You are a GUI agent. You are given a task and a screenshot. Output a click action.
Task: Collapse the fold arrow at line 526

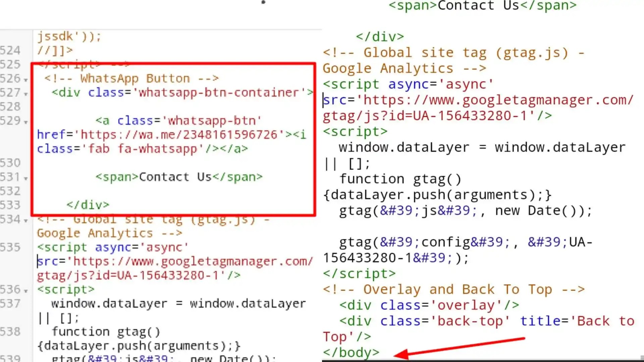click(x=26, y=80)
